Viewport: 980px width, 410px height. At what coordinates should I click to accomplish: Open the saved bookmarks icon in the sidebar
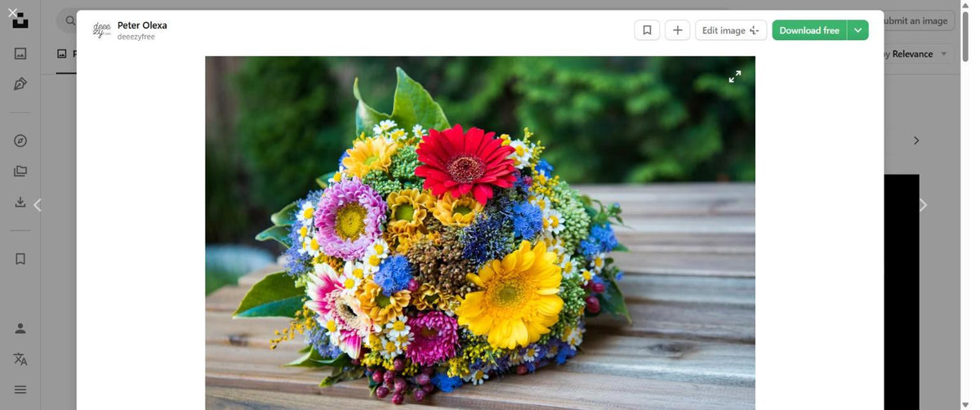click(x=20, y=259)
